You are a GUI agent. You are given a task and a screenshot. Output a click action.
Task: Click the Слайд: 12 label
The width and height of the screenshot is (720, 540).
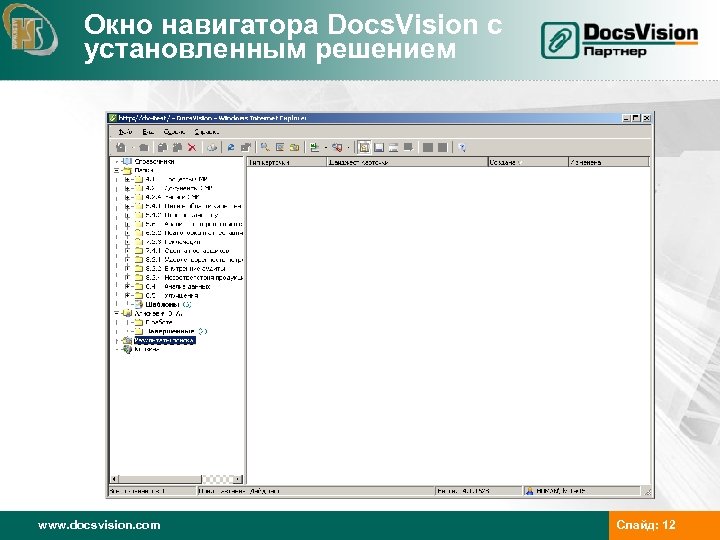pyautogui.click(x=646, y=525)
